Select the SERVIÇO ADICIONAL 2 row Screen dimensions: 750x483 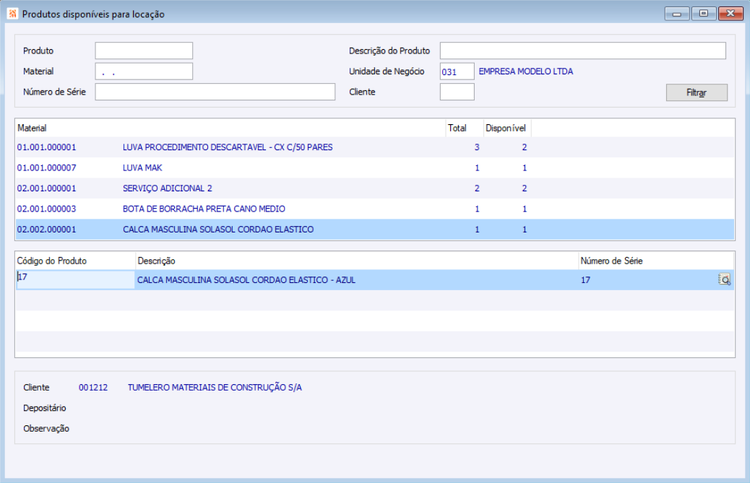tap(375, 188)
